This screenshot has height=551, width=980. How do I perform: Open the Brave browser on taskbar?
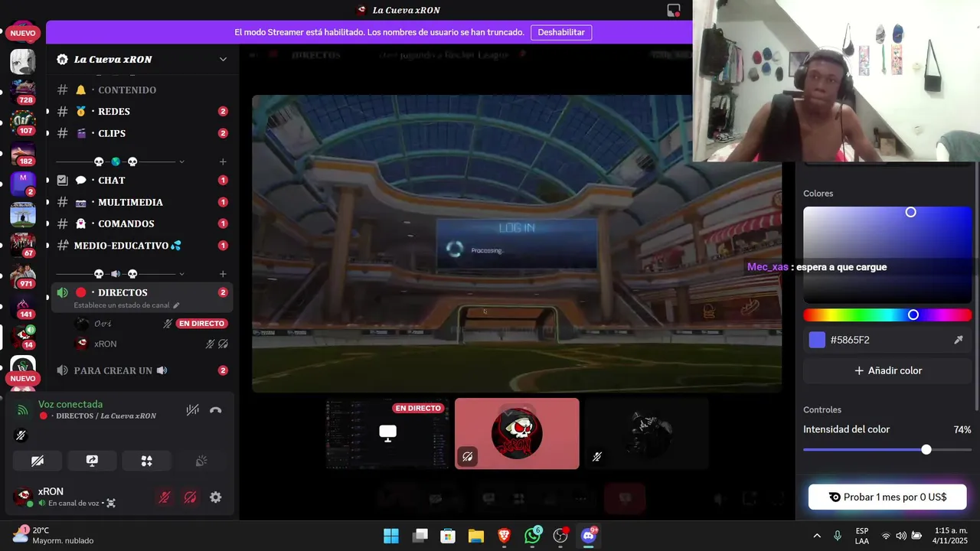[x=504, y=536]
